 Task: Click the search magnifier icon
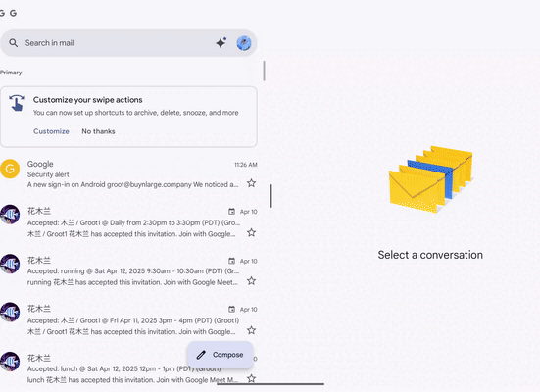click(x=13, y=43)
